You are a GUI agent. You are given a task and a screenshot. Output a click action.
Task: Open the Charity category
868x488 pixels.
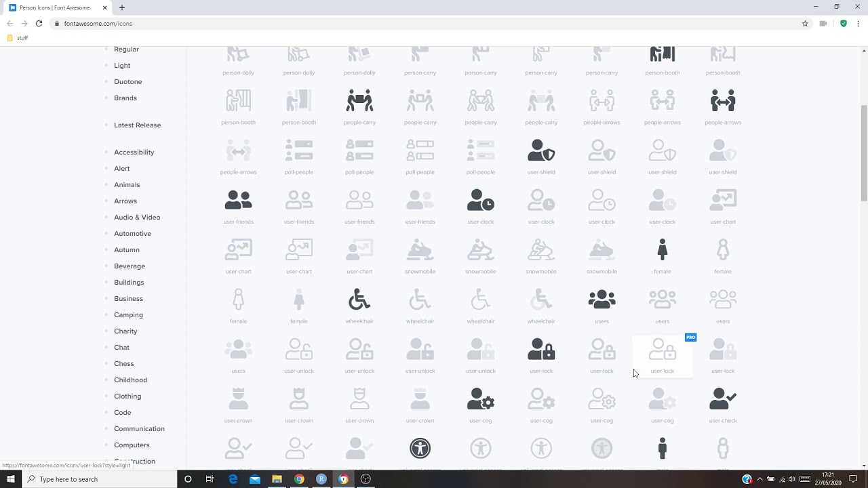tap(125, 331)
